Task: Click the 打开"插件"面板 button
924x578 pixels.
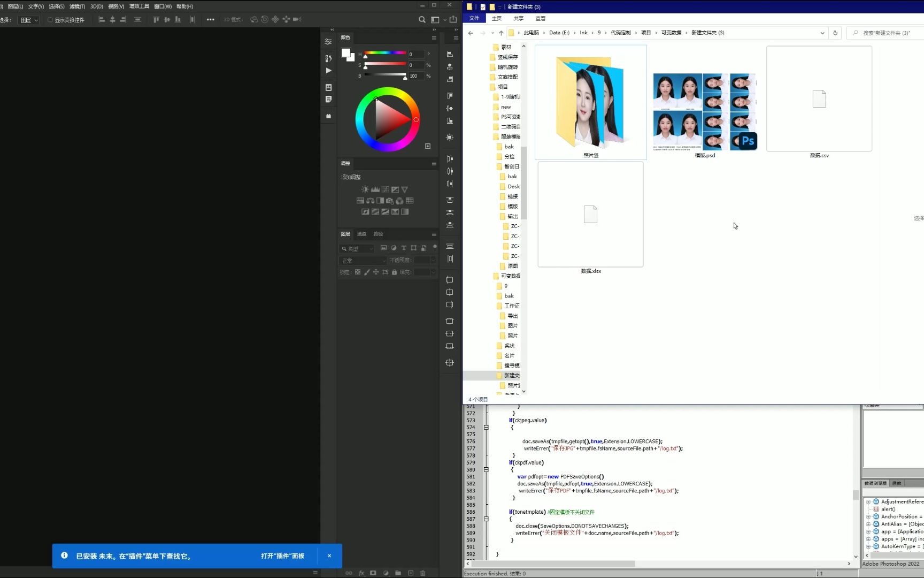Action: click(x=283, y=556)
